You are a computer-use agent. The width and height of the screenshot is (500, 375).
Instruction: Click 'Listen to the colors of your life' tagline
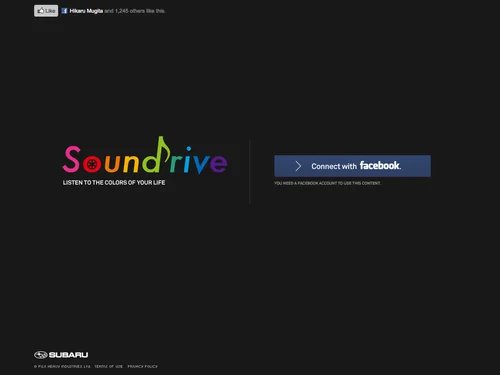(x=114, y=183)
